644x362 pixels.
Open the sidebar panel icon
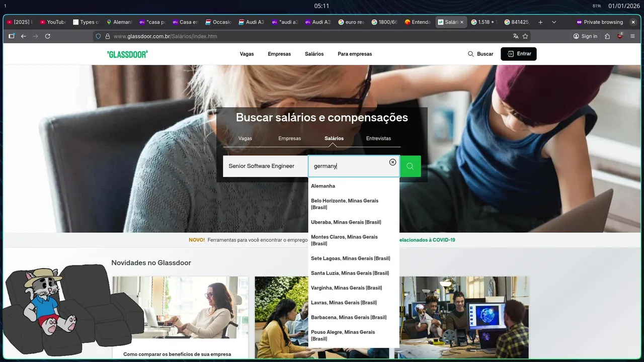(11, 36)
